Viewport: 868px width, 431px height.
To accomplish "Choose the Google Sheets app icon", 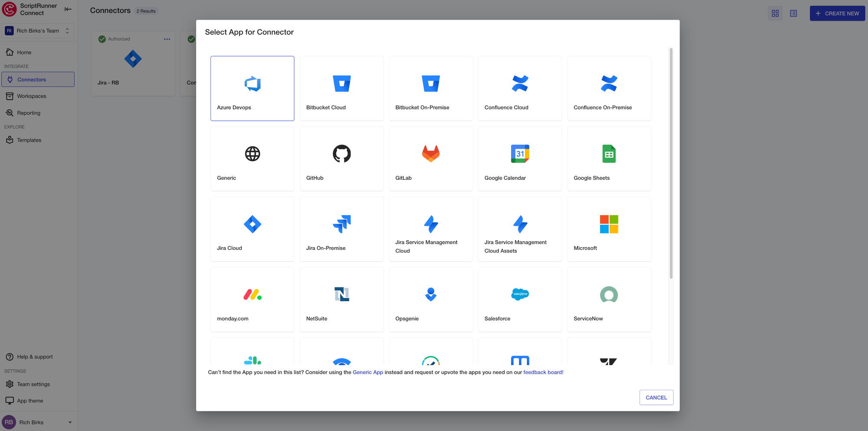I will coord(609,154).
